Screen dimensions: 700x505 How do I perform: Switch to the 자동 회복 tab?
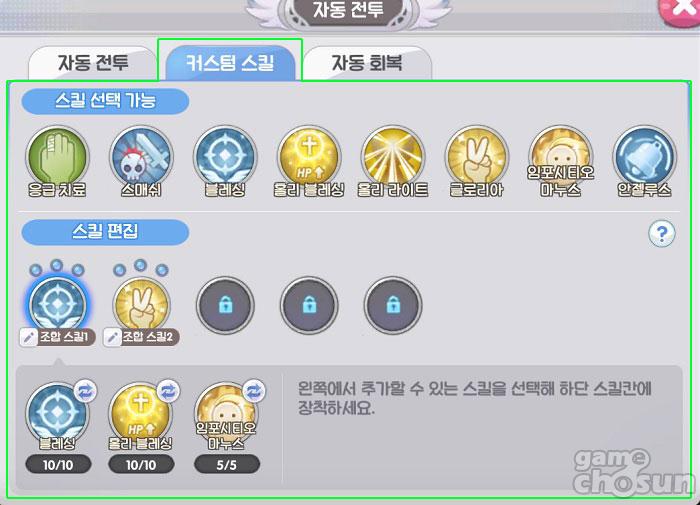pyautogui.click(x=367, y=63)
